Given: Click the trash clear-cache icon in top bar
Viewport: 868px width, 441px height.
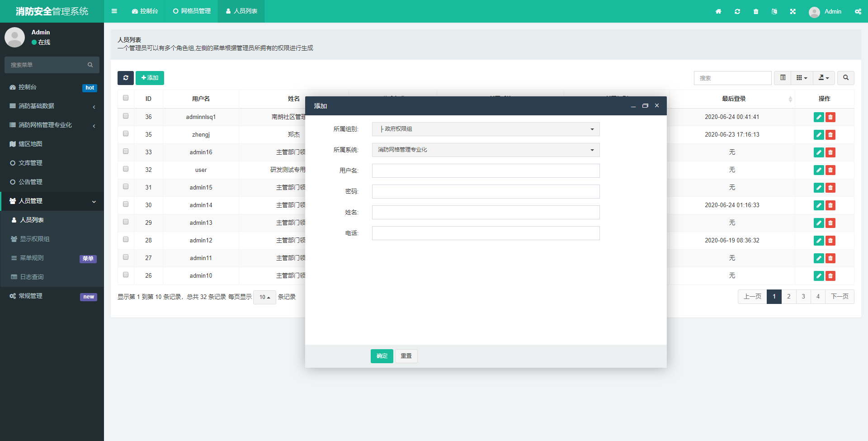Looking at the screenshot, I should [756, 11].
